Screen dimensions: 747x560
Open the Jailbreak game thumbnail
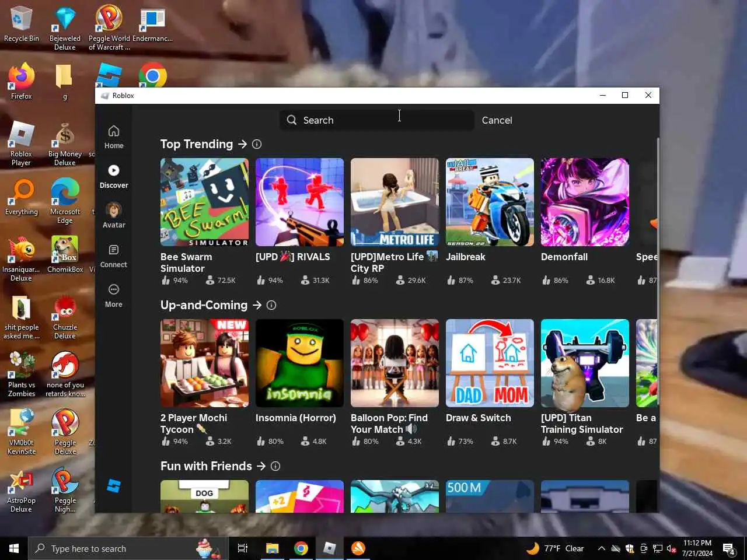[x=490, y=202]
